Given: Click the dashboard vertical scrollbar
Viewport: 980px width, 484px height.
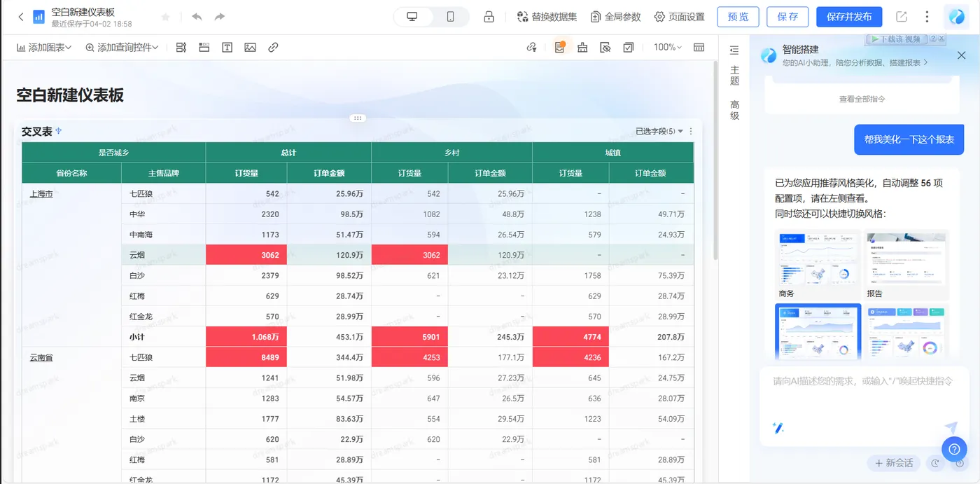Looking at the screenshot, I should [715, 160].
